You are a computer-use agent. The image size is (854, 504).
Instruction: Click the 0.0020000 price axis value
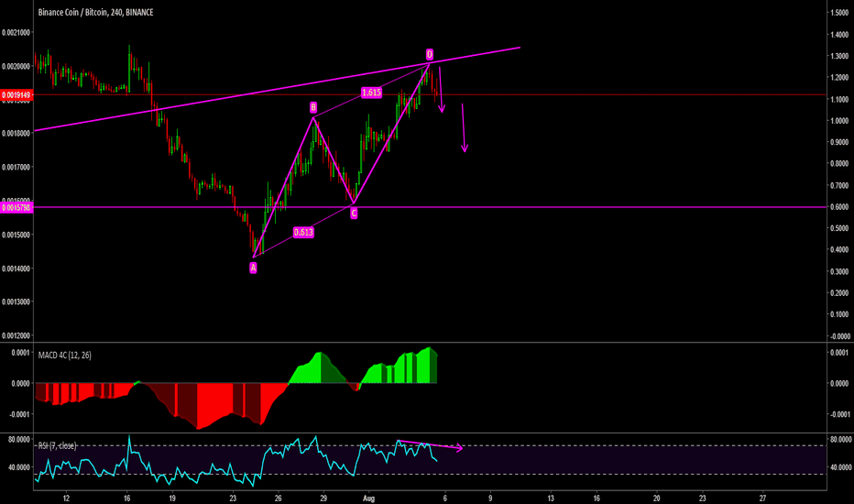[16, 67]
